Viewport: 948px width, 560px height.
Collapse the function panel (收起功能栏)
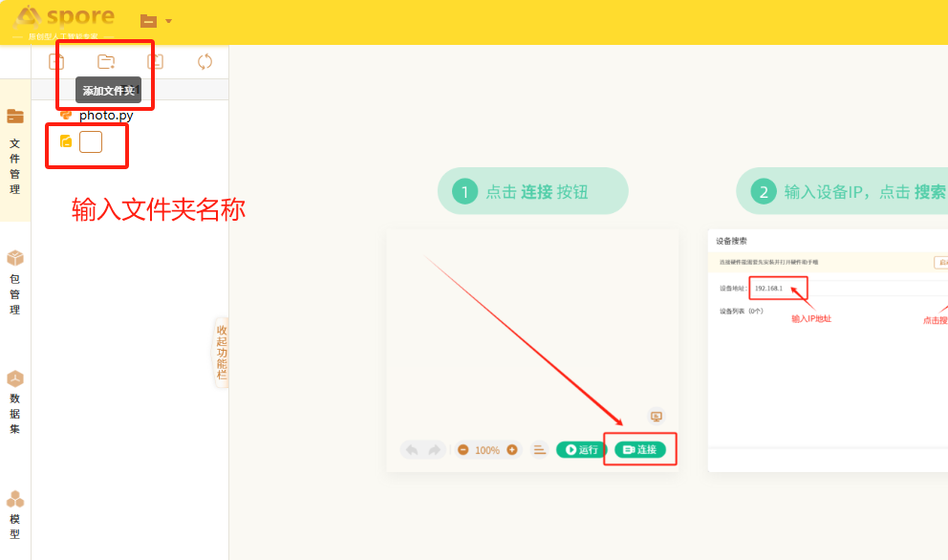pos(221,352)
